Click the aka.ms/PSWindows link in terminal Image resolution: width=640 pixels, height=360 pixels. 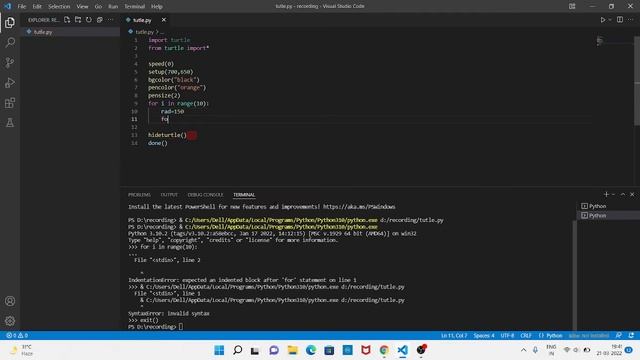click(359, 207)
